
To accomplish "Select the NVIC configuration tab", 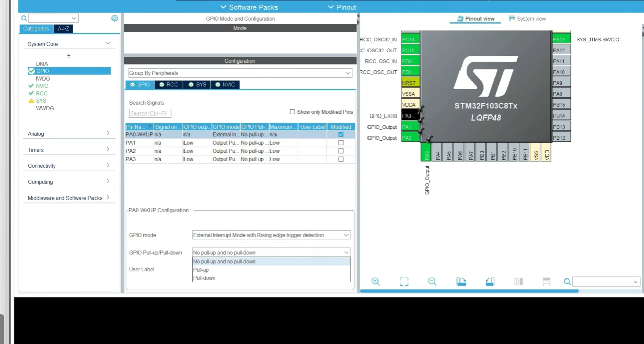I will tap(225, 85).
